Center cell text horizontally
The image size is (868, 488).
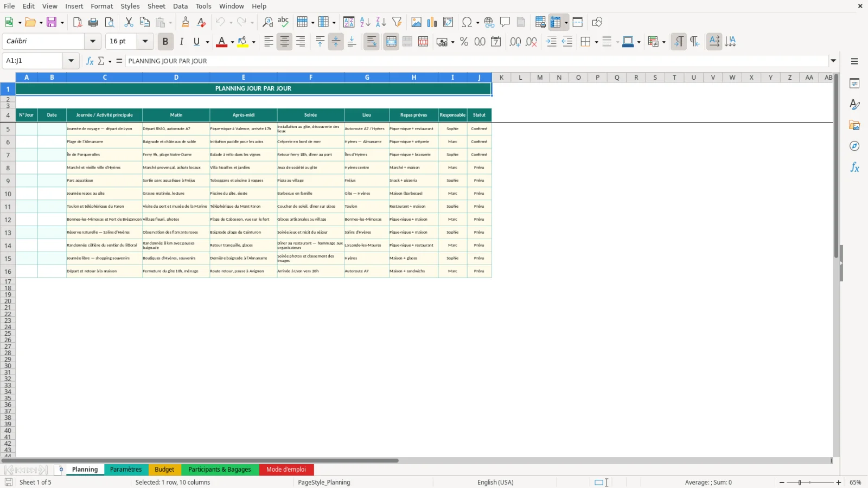284,42
